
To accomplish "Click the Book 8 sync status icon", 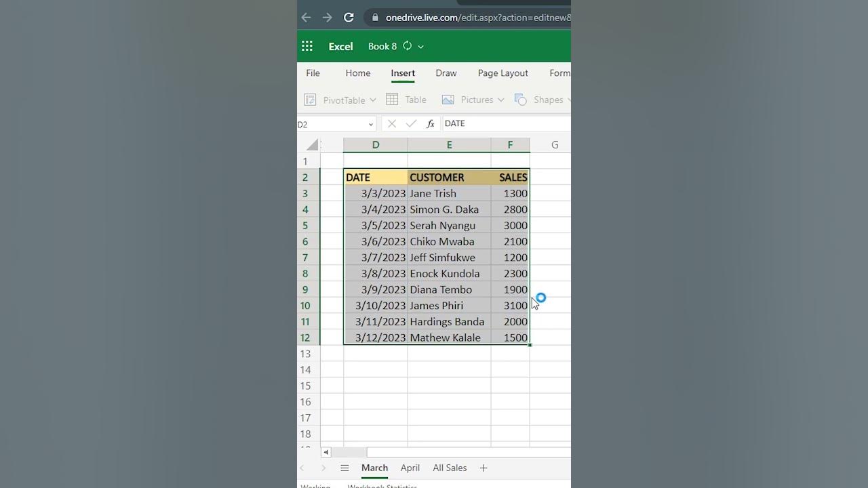I will 408,46.
